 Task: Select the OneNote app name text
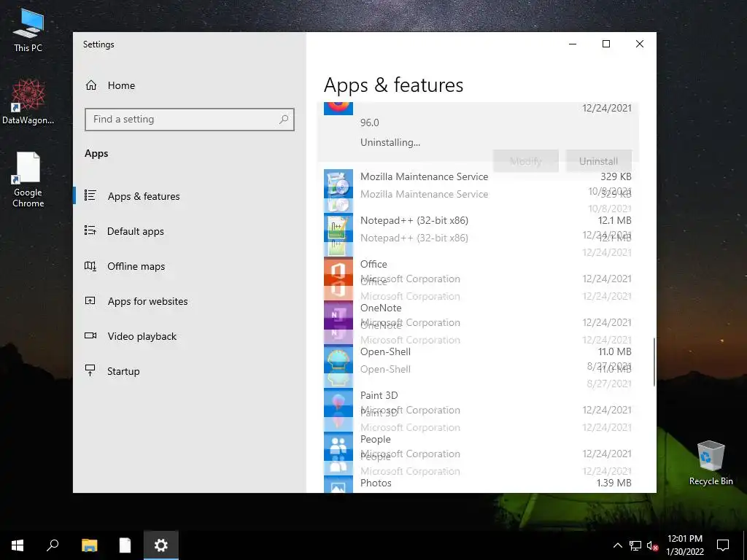coord(381,308)
